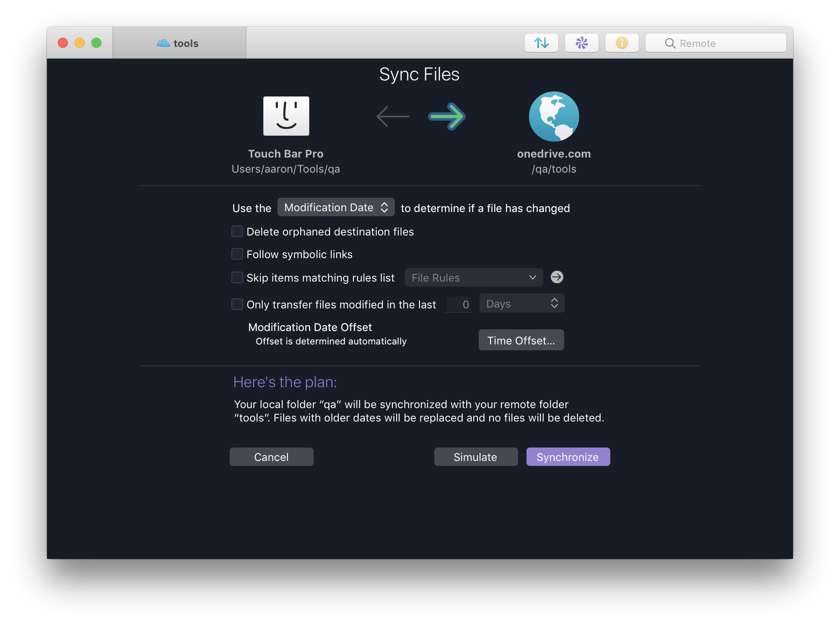This screenshot has height=626, width=840.
Task: Click the days number field showing 0
Action: tap(459, 304)
